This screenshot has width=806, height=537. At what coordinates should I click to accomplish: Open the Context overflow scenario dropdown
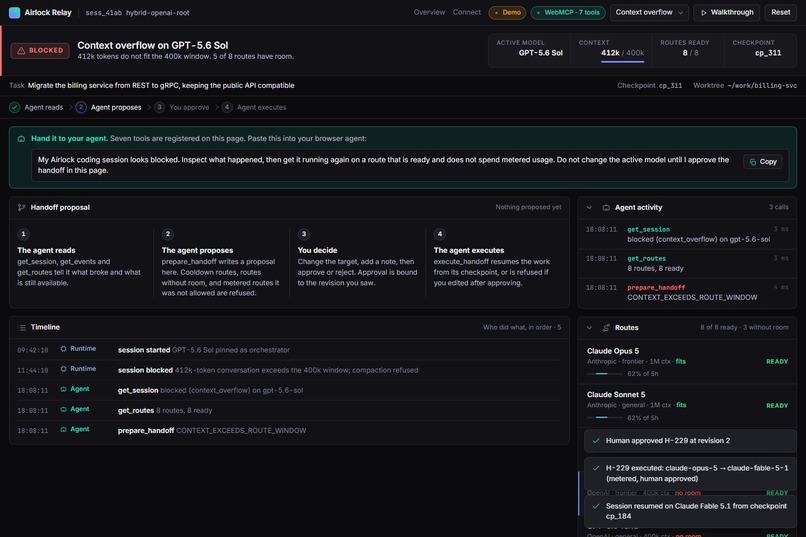pyautogui.click(x=649, y=12)
